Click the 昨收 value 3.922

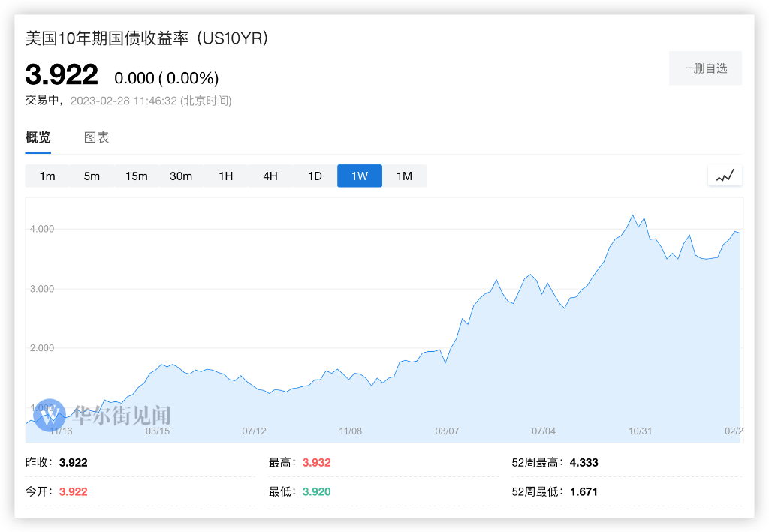click(x=73, y=463)
